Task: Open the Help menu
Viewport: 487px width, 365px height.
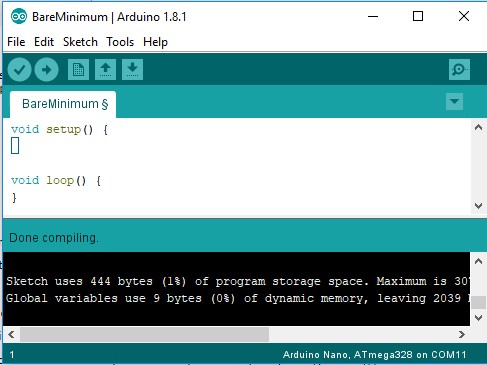Action: coord(155,42)
